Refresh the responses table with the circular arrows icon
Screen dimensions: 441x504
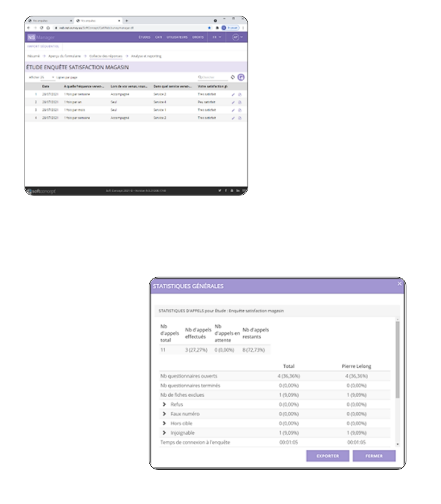[232, 77]
